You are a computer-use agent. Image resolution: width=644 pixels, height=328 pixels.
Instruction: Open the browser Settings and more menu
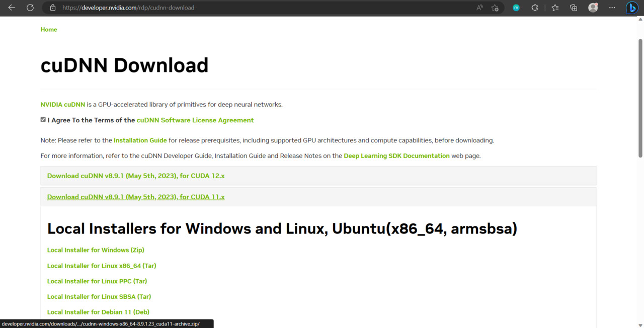coord(612,8)
